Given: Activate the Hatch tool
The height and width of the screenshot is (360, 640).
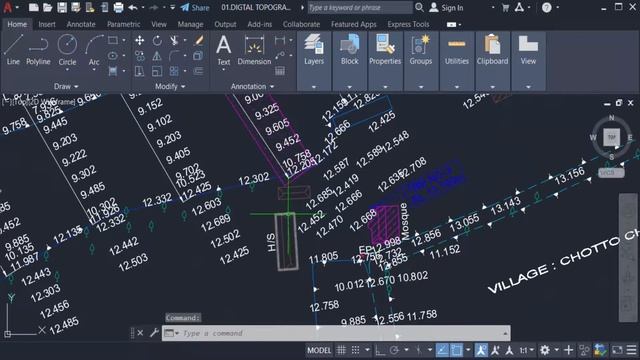Looking at the screenshot, I should click(113, 71).
